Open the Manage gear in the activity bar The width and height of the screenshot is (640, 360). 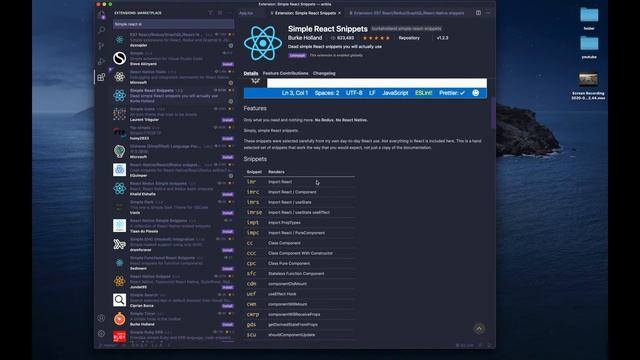(101, 333)
